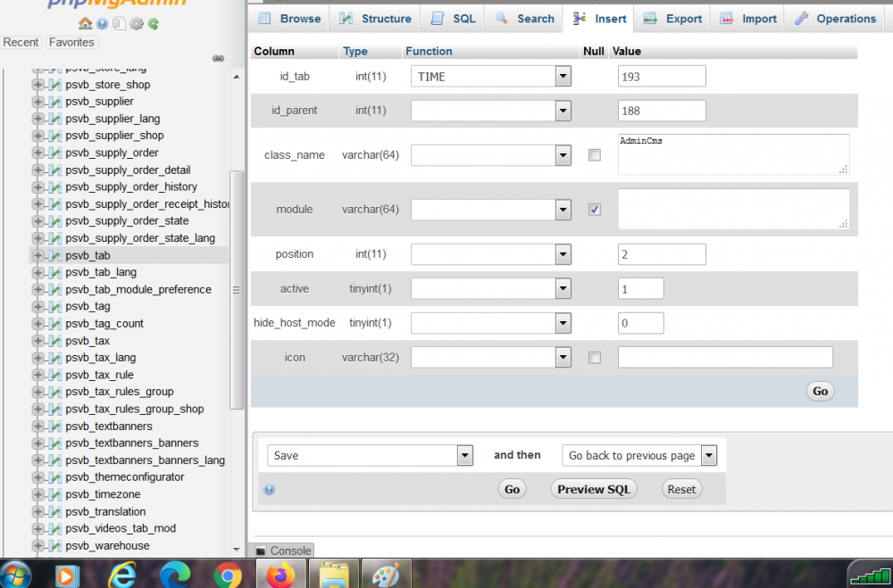Open the Settings gear icon

point(136,24)
